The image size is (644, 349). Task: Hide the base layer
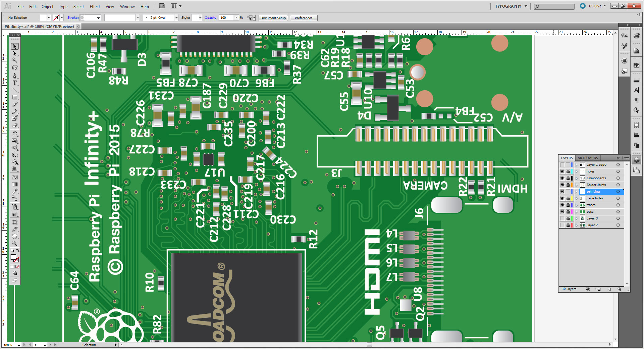(x=562, y=212)
